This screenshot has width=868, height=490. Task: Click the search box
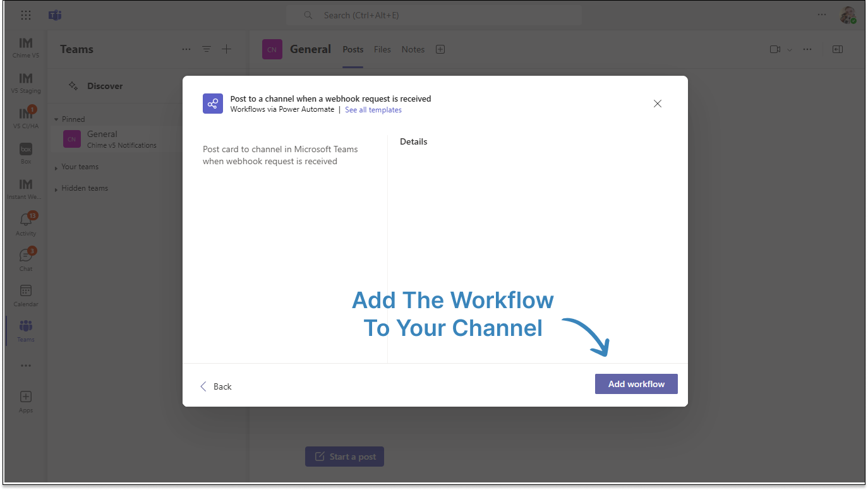point(434,15)
